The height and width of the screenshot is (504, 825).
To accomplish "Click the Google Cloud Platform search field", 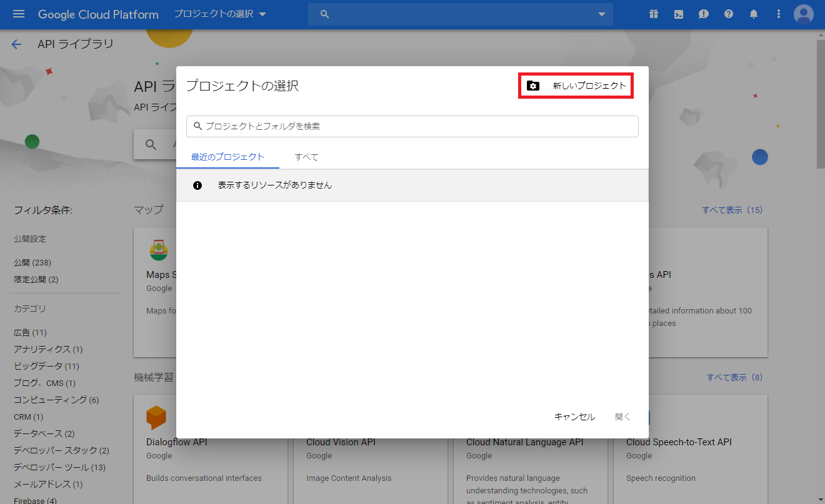I will click(461, 14).
